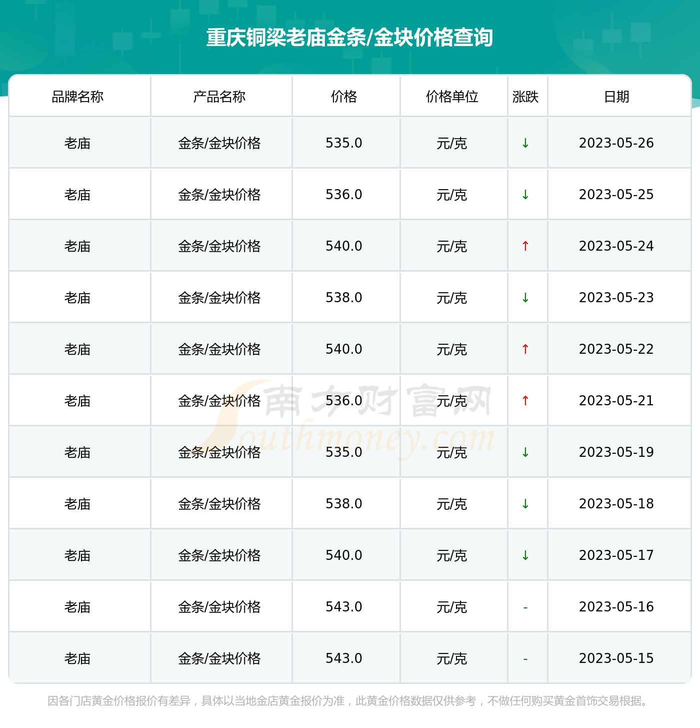The height and width of the screenshot is (728, 700).
Task: Click 老庙 brand in the 2023-05-22 row
Action: pos(77,350)
